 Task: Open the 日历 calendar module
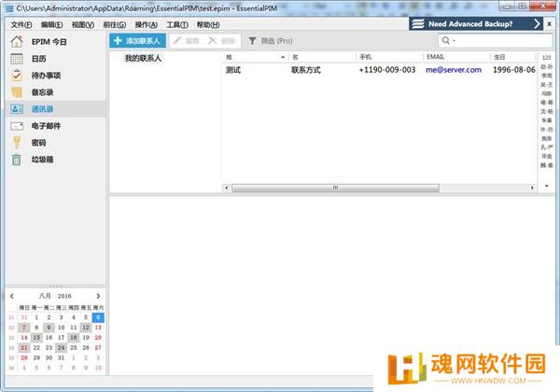[x=38, y=59]
